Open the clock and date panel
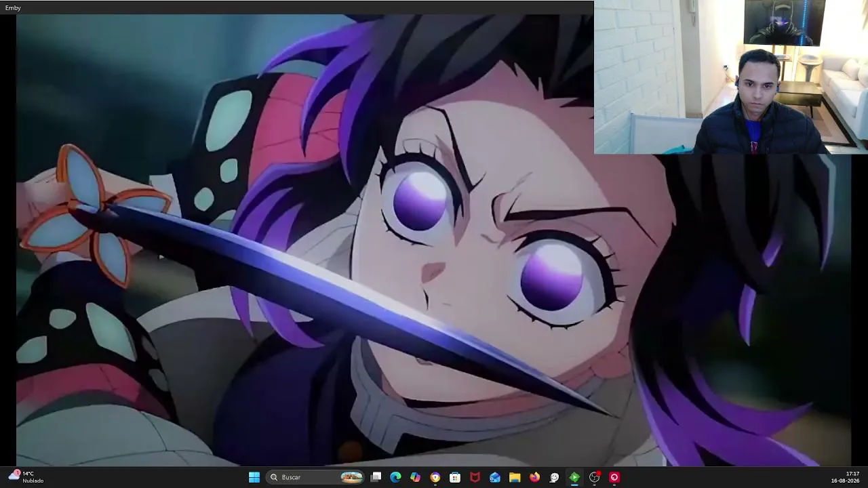Image resolution: width=868 pixels, height=488 pixels. pos(845,477)
